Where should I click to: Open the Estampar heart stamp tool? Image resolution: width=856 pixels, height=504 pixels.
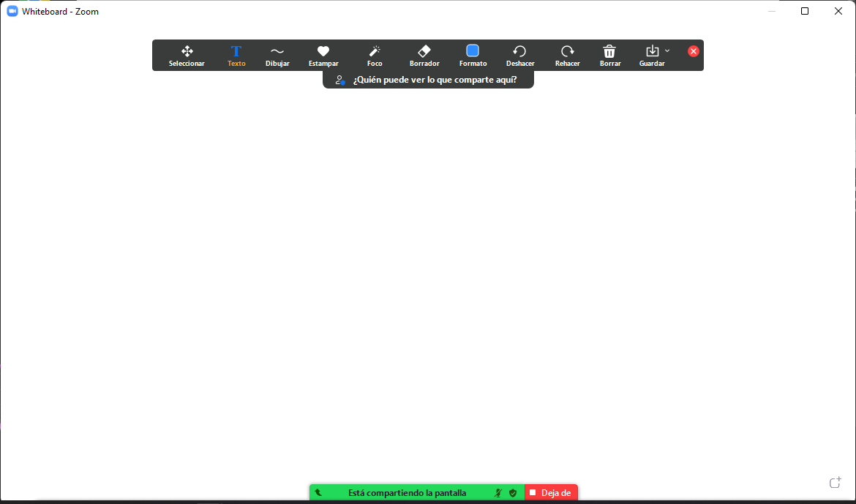point(323,56)
